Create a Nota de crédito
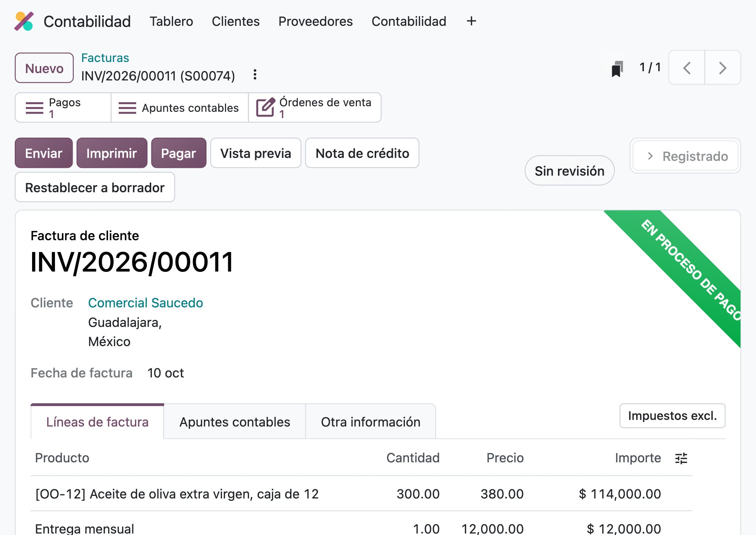 (362, 153)
